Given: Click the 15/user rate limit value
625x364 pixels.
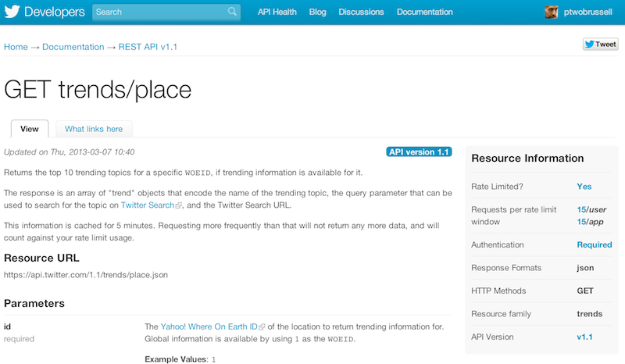Looking at the screenshot, I should click(591, 209).
